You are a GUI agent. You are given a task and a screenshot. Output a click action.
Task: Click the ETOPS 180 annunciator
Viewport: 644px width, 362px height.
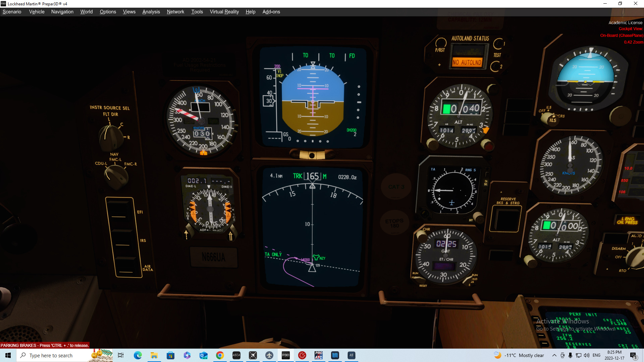click(x=395, y=223)
